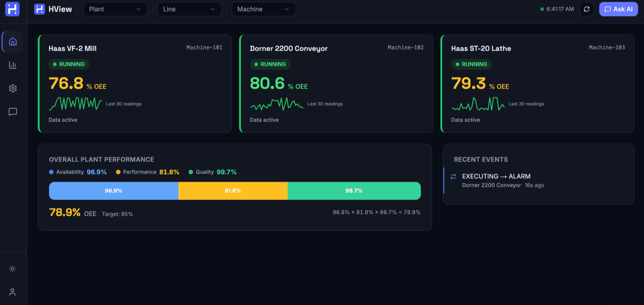Click Data active on Dorner Conveyor card
Screen dimensions: 644x305
[264, 120]
